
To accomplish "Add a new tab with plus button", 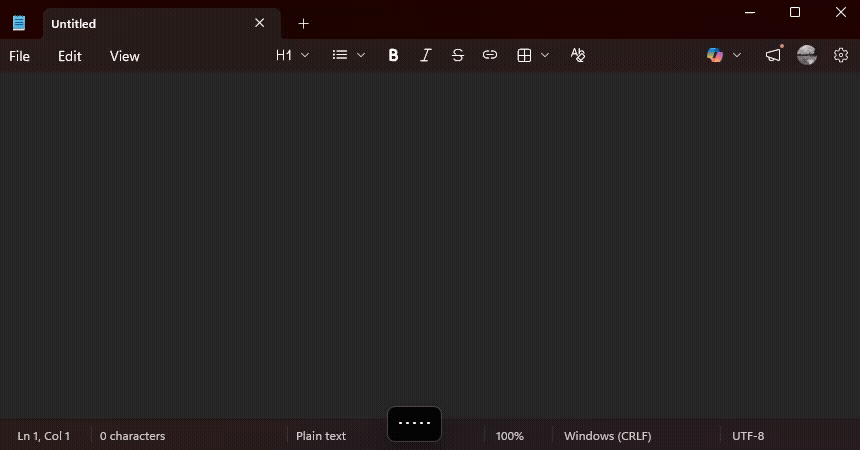I will [303, 24].
